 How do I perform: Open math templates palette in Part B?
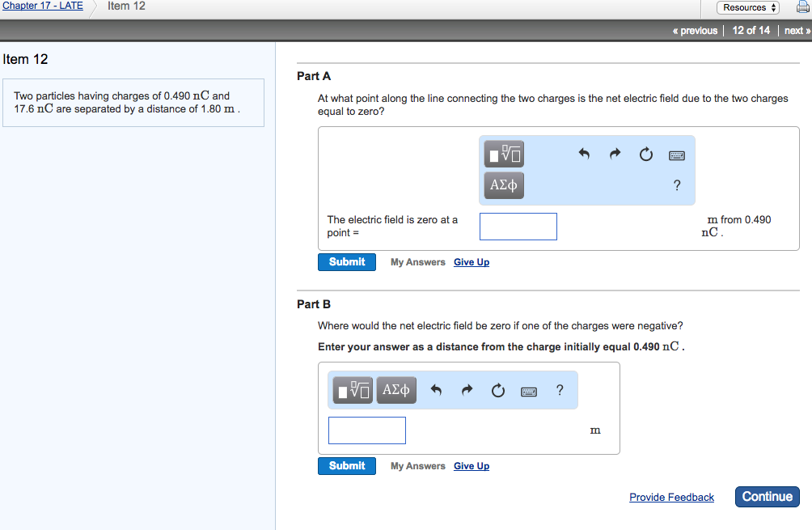pos(354,390)
